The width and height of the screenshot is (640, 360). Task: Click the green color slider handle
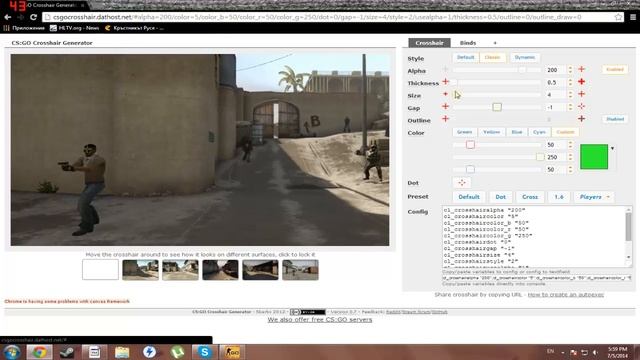540,157
